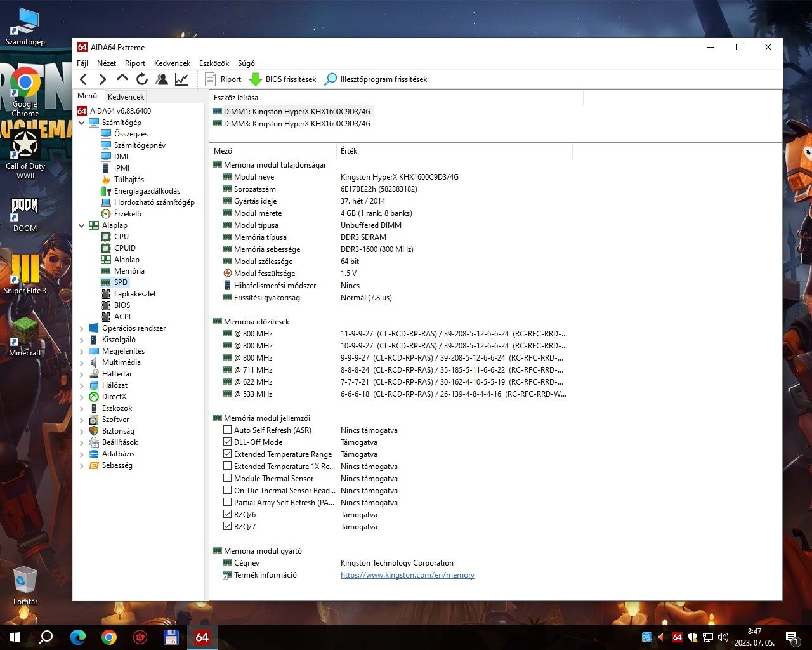Expand Háttértár tree node

[x=81, y=375]
